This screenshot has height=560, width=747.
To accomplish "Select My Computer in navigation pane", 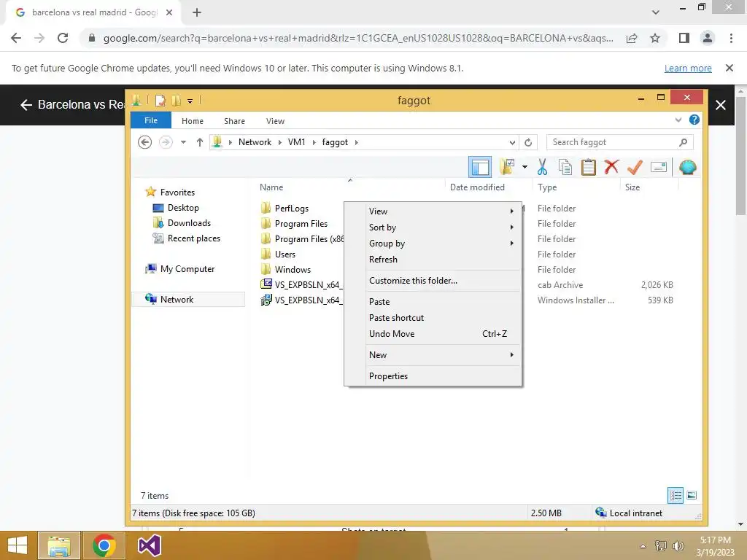I will (x=187, y=269).
